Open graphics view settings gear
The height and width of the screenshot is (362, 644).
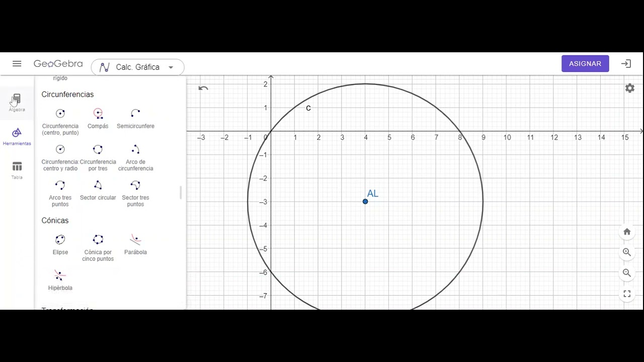(x=629, y=88)
